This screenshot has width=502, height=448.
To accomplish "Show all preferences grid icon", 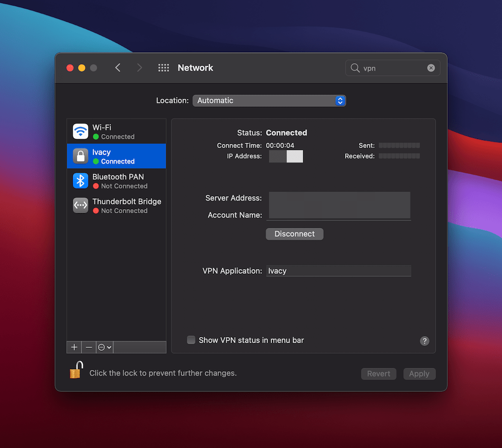I will (164, 68).
